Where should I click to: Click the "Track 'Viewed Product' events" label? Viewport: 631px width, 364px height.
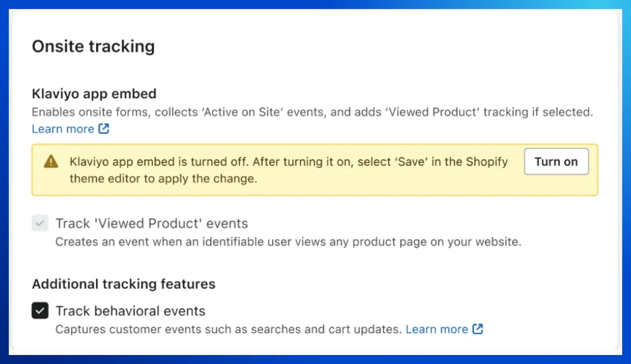[151, 223]
